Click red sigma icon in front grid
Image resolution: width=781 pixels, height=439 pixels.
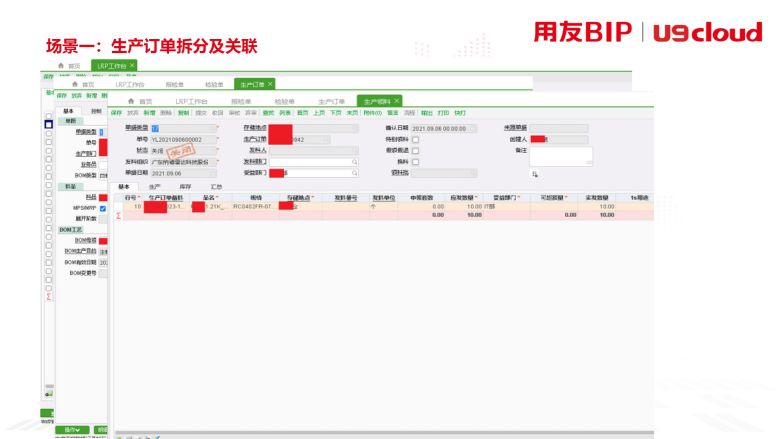tap(119, 215)
